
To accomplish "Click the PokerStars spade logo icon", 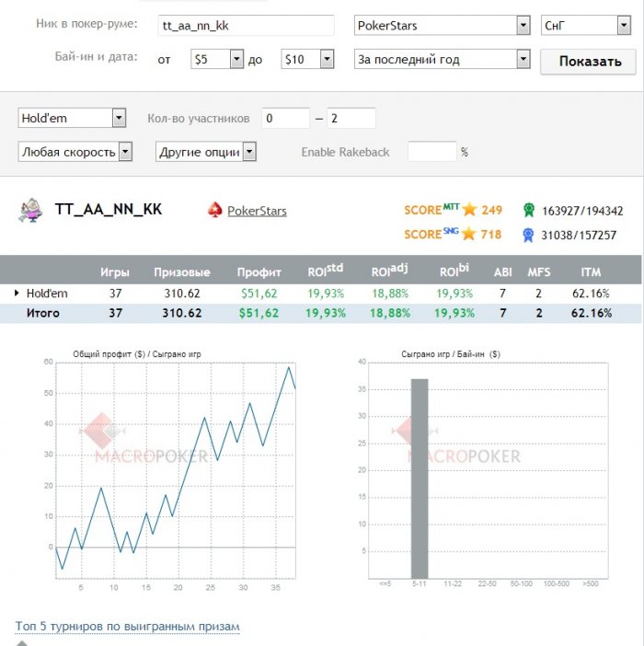I will click(215, 210).
